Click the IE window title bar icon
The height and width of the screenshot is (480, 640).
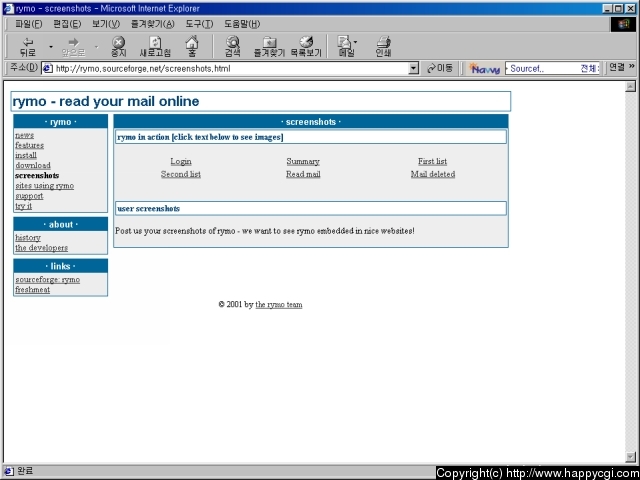9,9
